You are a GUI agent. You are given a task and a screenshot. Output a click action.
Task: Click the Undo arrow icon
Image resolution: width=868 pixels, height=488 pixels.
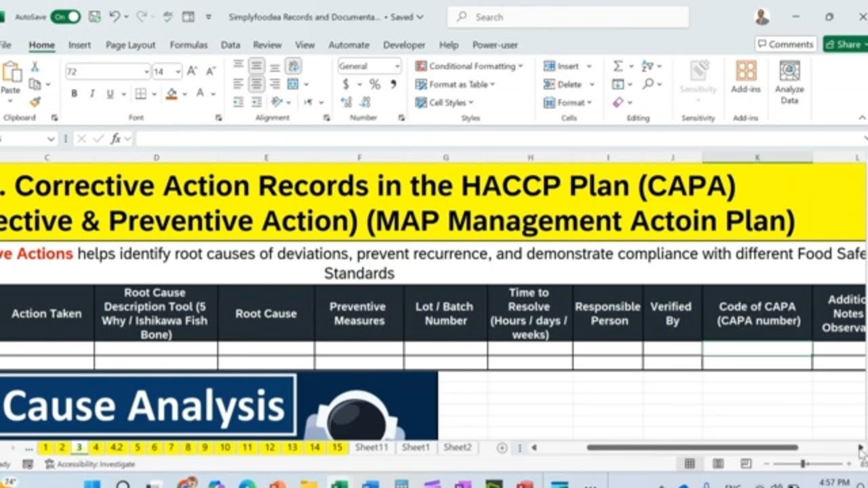click(115, 17)
